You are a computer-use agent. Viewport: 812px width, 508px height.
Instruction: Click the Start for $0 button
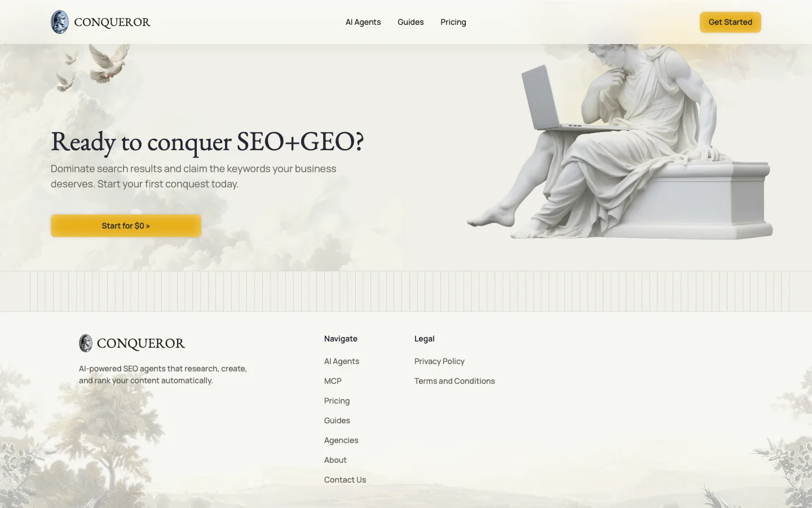point(126,226)
